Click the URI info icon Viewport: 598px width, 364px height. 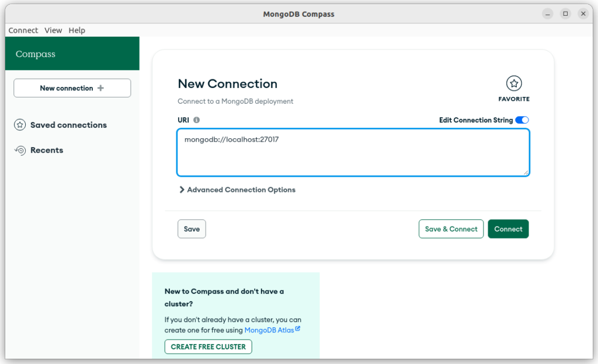(x=196, y=120)
